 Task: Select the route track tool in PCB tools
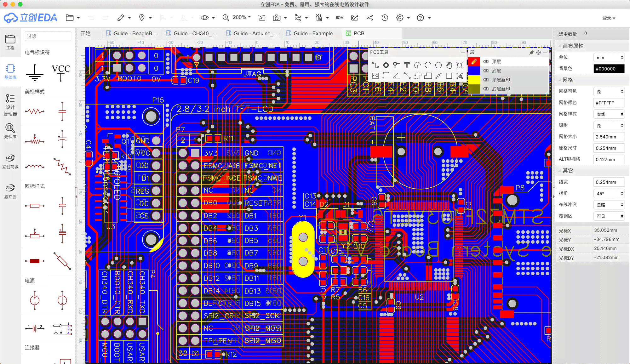(376, 65)
